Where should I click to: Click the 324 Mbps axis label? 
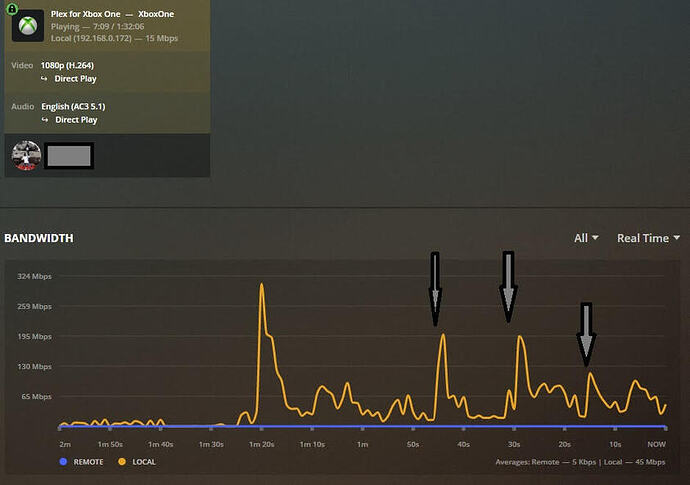click(34, 276)
